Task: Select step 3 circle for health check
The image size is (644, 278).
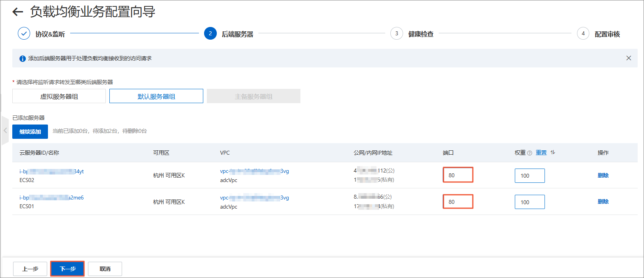Action: click(x=397, y=34)
